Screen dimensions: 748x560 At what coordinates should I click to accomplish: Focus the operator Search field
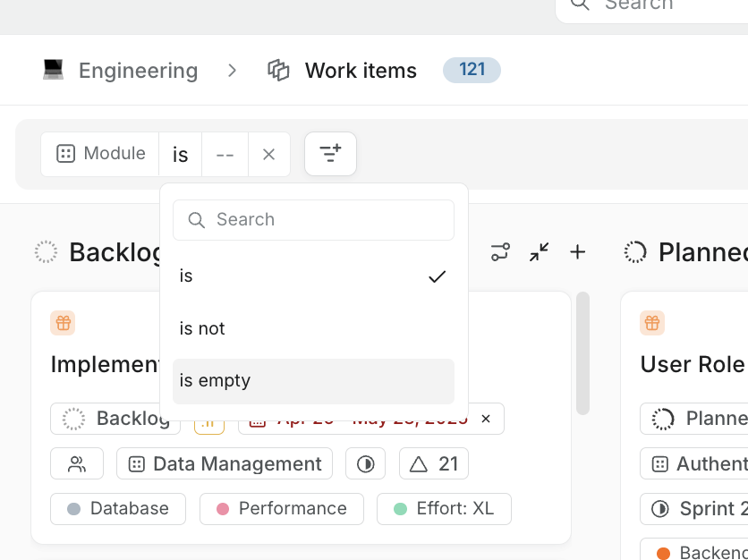[313, 220]
